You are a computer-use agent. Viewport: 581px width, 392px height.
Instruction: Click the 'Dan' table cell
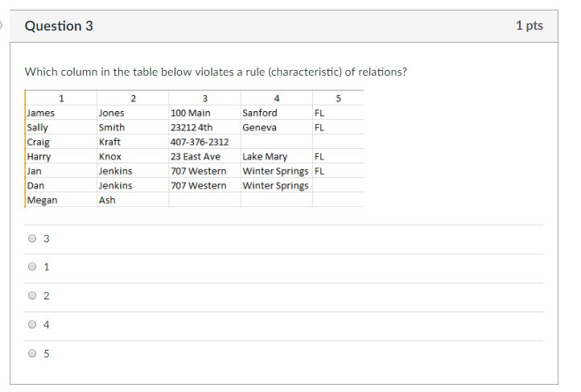[61, 185]
